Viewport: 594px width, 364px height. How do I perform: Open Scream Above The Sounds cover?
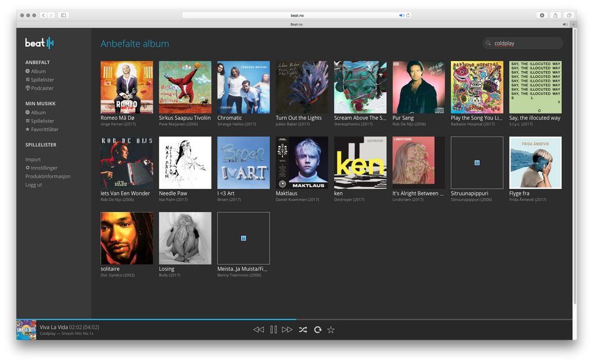[x=361, y=87]
